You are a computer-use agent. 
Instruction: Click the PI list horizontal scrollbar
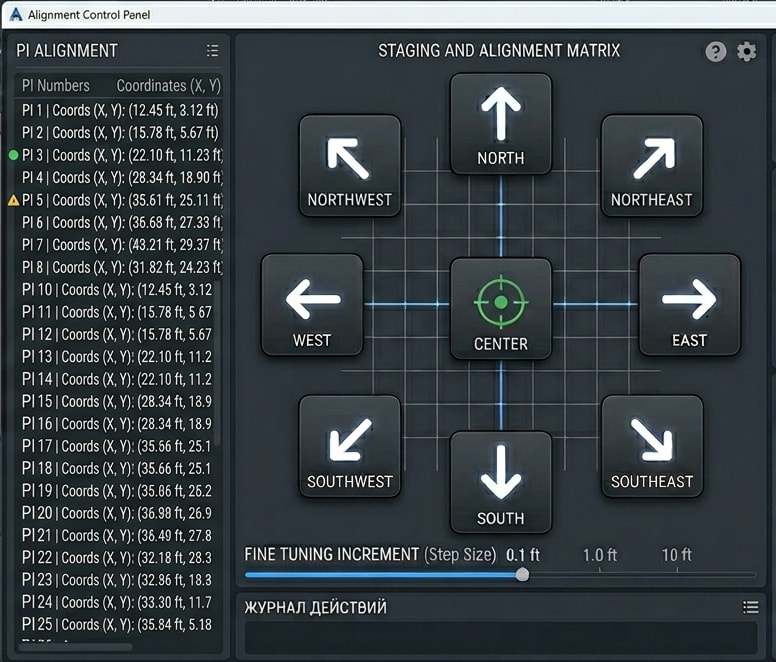pos(75,647)
